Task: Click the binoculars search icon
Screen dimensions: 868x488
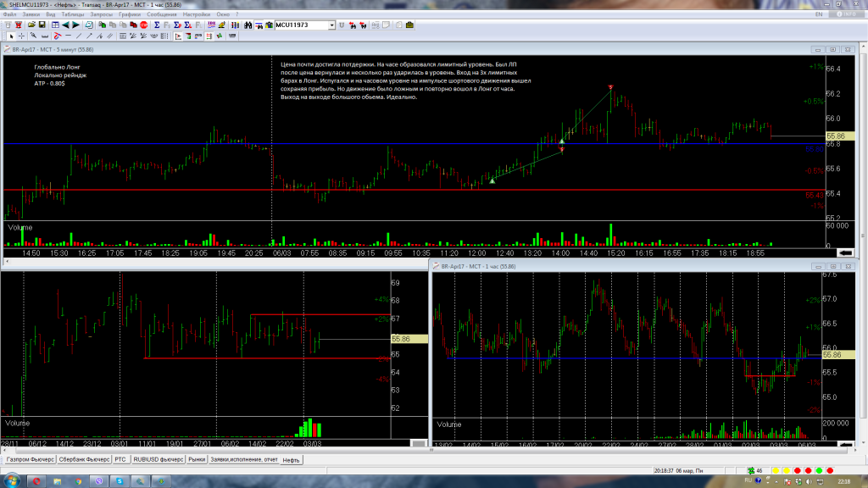Action: pyautogui.click(x=248, y=25)
